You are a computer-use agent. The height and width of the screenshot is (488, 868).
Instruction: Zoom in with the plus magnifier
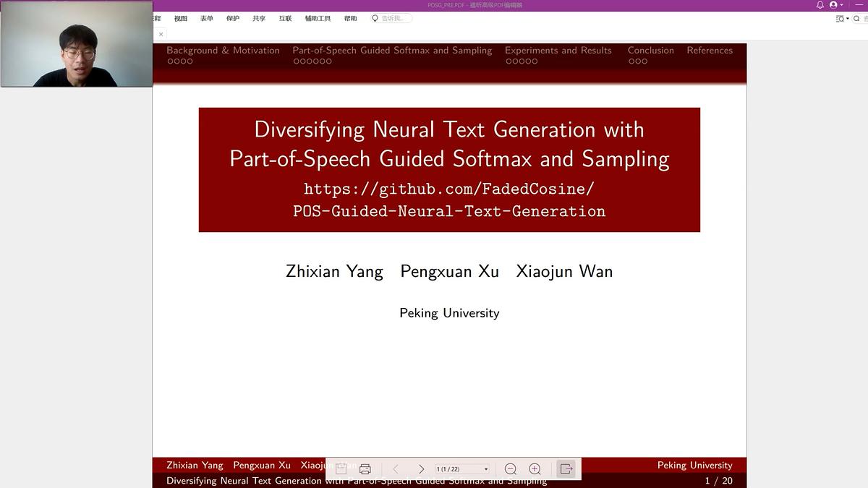tap(535, 469)
